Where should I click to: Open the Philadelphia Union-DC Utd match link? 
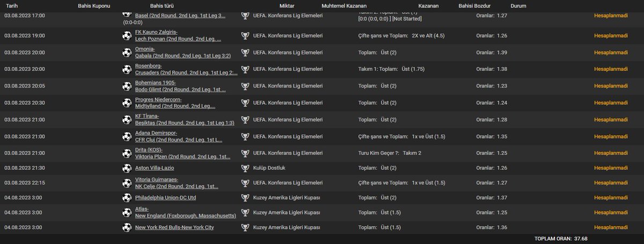point(166,198)
